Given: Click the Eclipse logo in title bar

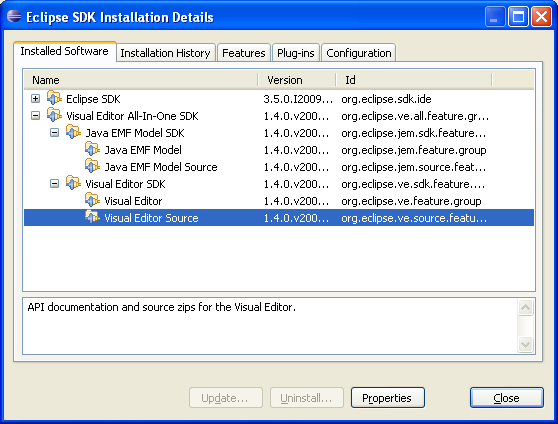Looking at the screenshot, I should 14,16.
